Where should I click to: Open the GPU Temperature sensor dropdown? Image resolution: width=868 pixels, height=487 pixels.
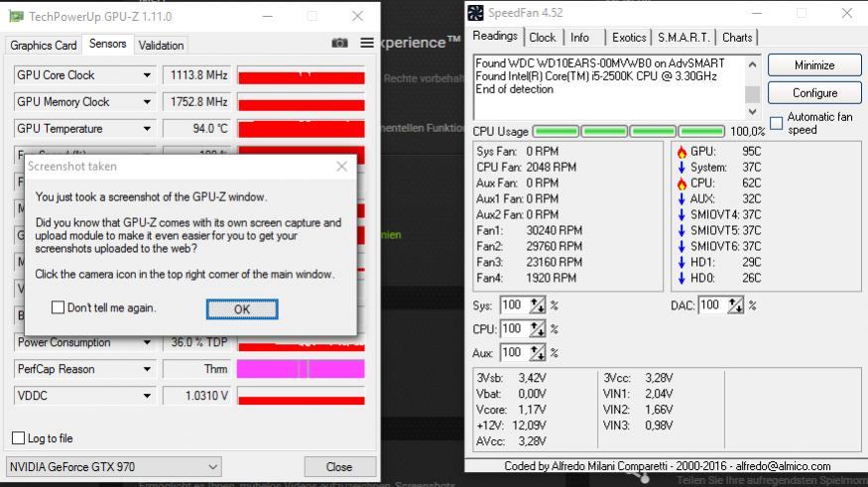coord(147,128)
